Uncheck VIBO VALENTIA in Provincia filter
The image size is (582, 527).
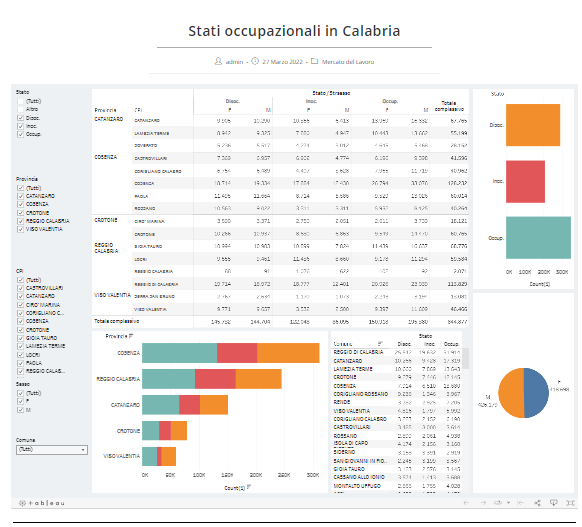click(x=20, y=229)
